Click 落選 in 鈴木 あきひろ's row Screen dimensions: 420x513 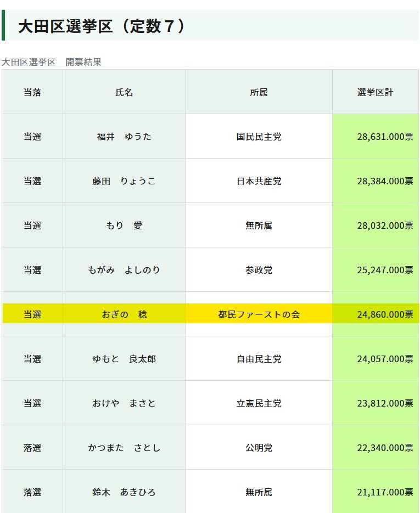point(32,492)
